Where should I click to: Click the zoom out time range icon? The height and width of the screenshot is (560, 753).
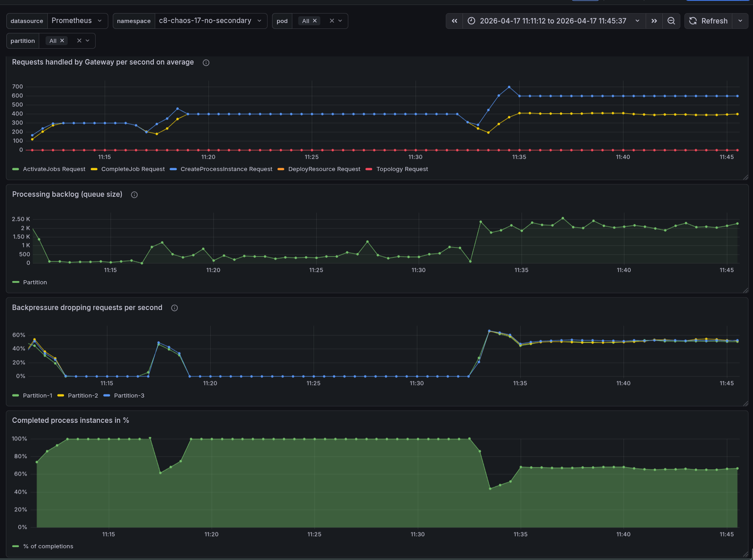pos(671,21)
